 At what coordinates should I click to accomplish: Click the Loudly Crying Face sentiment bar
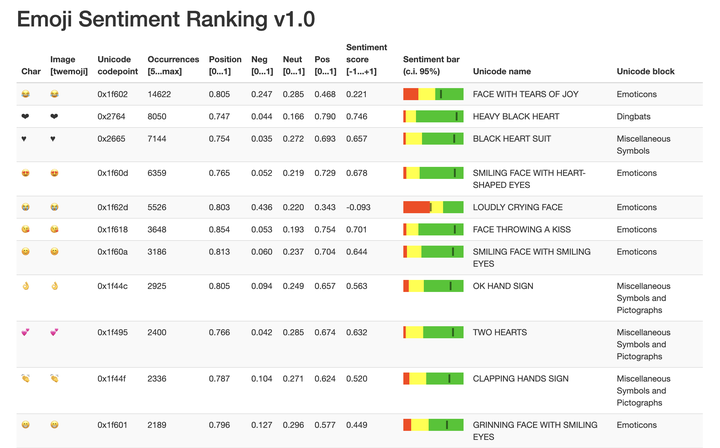click(433, 207)
